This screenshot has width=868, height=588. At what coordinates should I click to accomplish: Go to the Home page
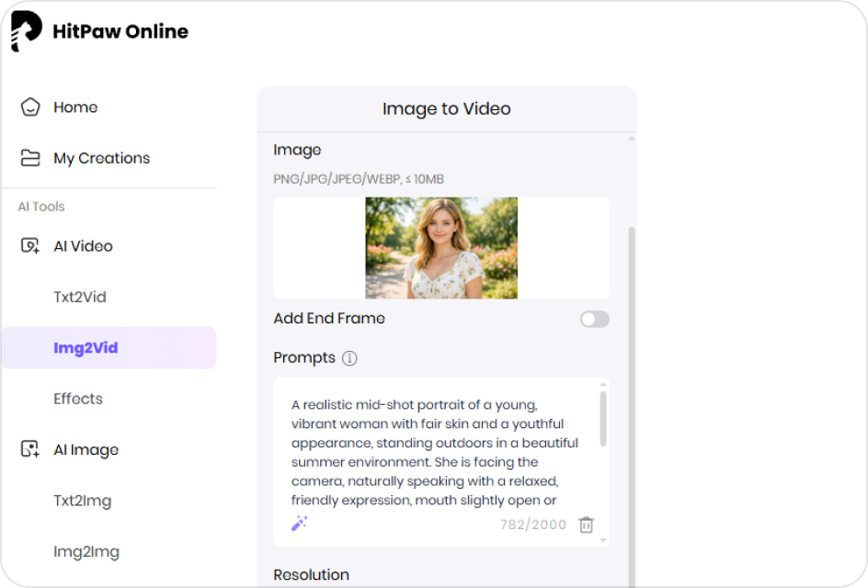75,107
